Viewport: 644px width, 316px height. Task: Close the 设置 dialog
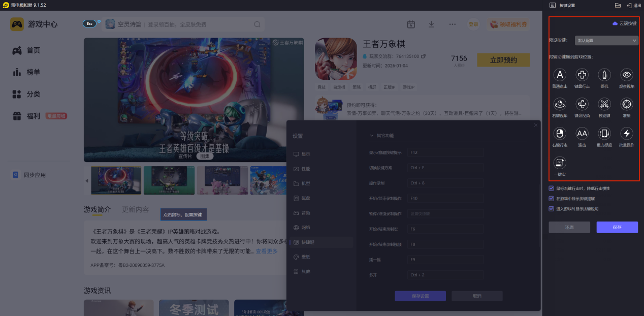point(535,125)
